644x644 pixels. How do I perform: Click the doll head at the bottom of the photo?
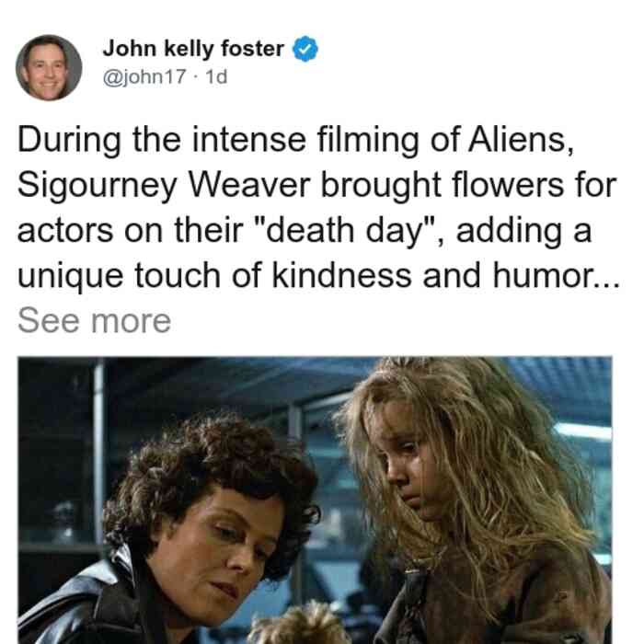coord(302,624)
